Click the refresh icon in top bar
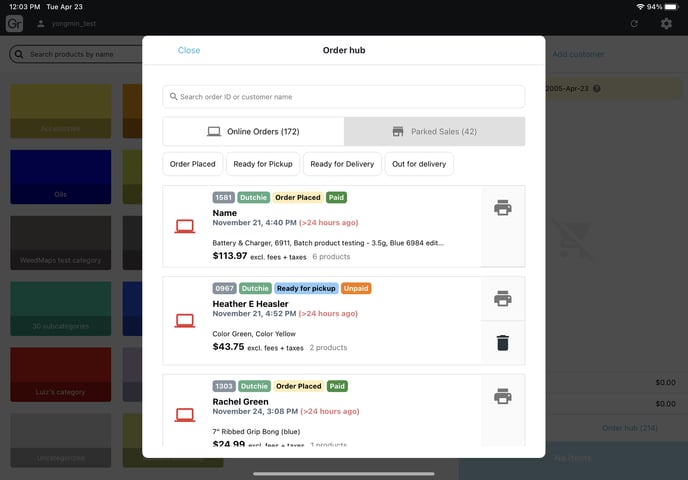The width and height of the screenshot is (688, 480). [x=634, y=23]
